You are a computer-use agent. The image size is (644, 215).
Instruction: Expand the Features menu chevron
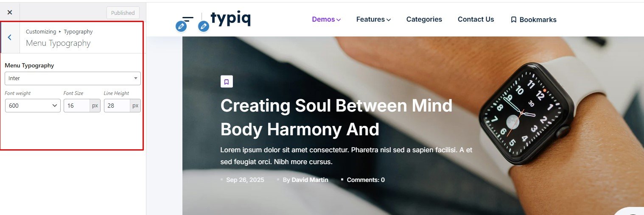point(388,20)
